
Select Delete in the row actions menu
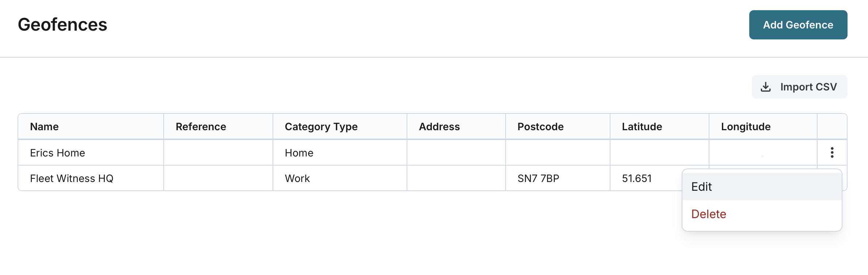pos(709,214)
